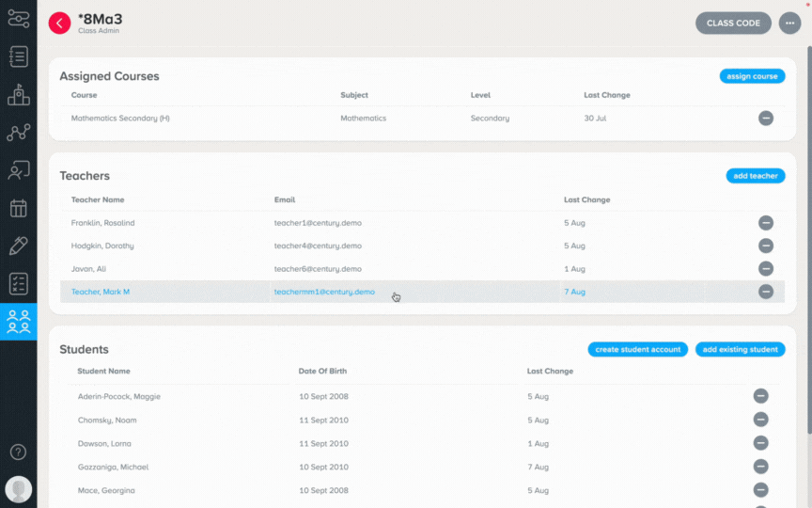Click the CLASS CODE button

[x=733, y=24]
